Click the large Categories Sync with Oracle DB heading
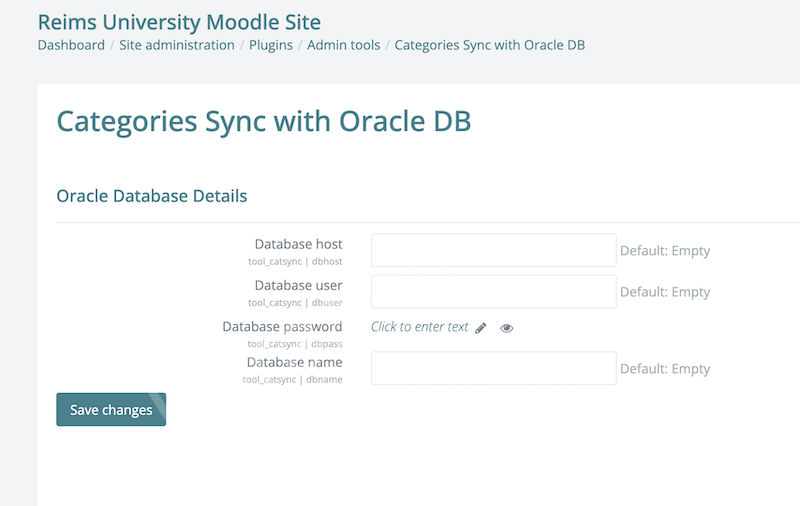This screenshot has width=800, height=506. coord(264,121)
